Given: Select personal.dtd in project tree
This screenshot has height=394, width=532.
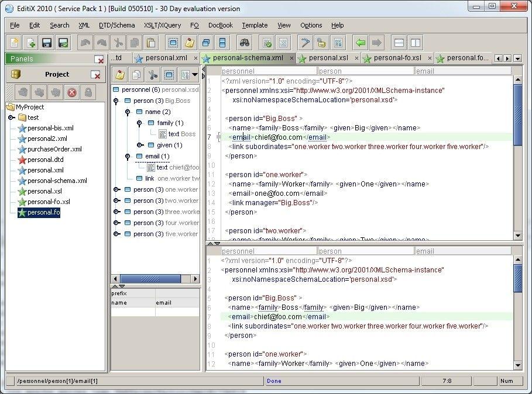Looking at the screenshot, I should tap(45, 160).
